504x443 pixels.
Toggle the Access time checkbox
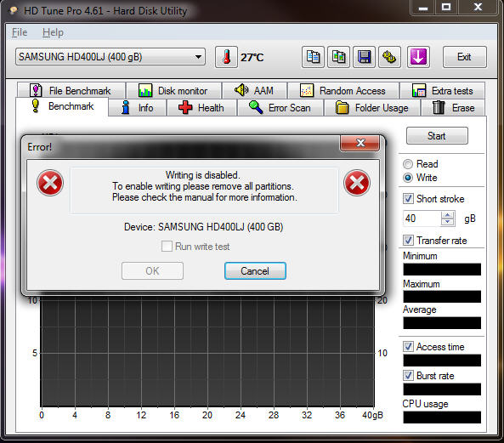coord(408,347)
